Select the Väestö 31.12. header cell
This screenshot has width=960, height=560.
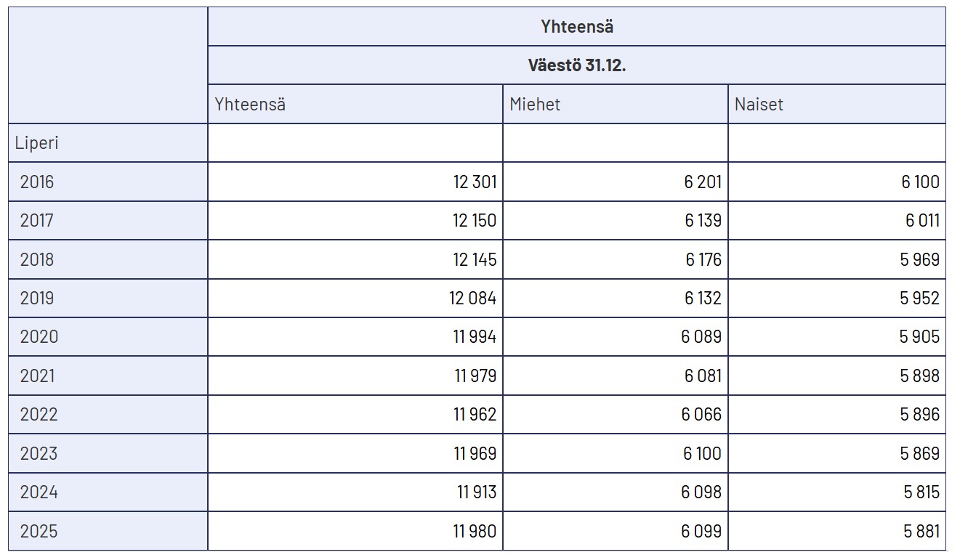point(576,65)
